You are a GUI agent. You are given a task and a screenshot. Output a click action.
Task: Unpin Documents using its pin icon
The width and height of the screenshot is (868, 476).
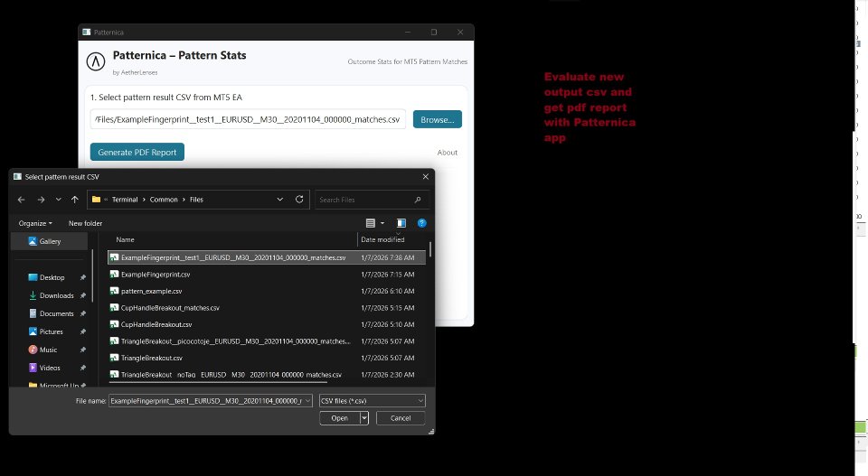coord(83,313)
